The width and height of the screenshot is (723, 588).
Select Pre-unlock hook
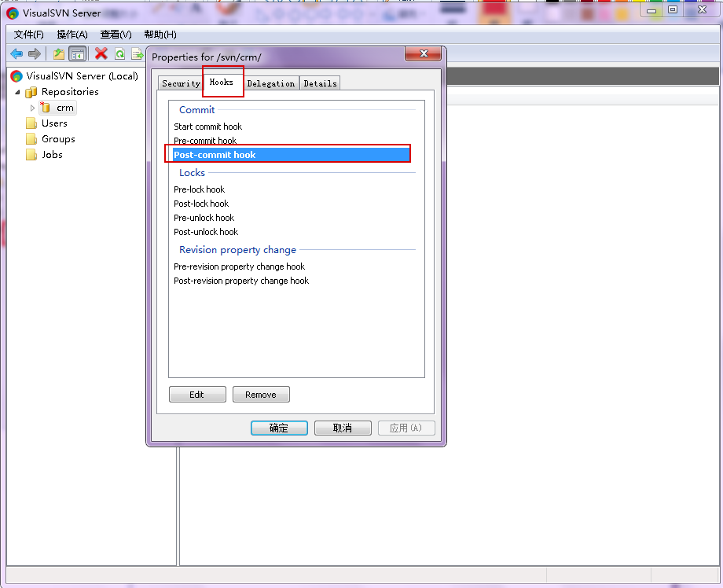(x=204, y=218)
